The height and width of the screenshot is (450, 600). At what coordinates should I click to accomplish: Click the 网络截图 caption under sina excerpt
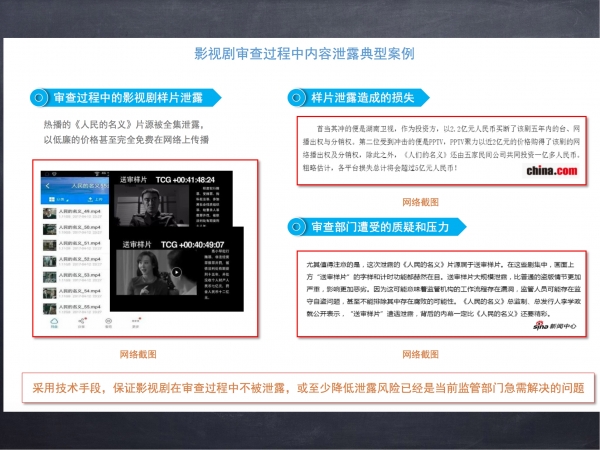[x=420, y=354]
